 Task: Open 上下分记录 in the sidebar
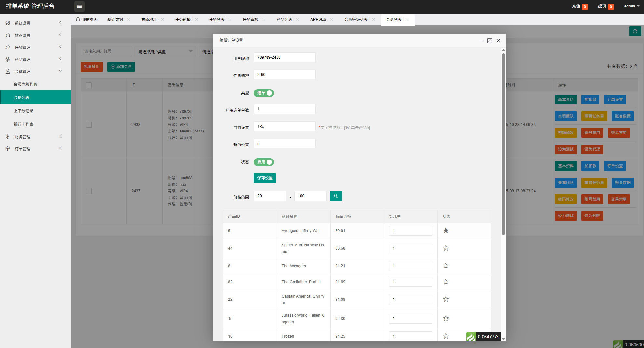point(23,111)
